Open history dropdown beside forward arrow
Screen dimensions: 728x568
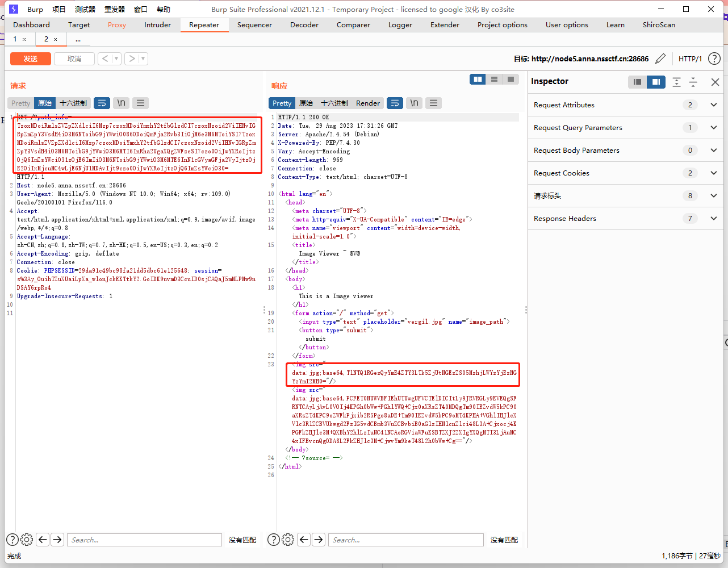click(x=143, y=59)
